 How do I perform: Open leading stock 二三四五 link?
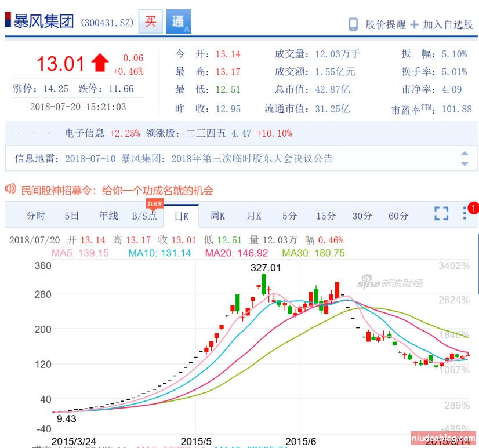click(206, 133)
